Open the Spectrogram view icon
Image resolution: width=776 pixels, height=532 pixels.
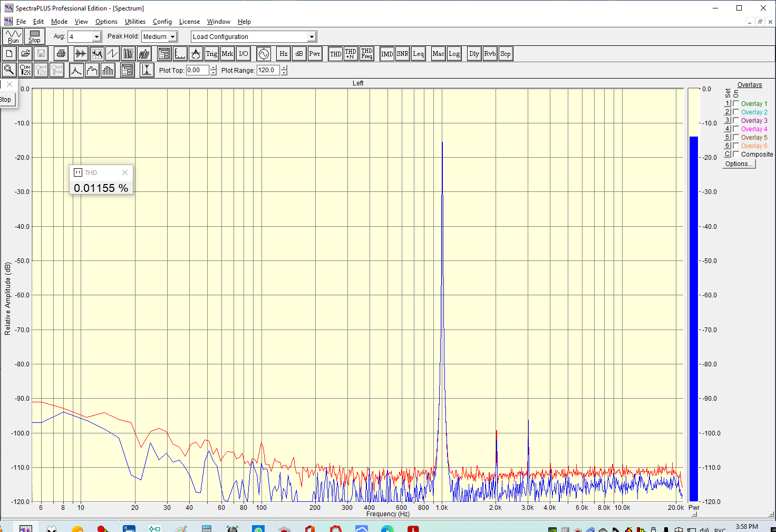click(x=128, y=54)
